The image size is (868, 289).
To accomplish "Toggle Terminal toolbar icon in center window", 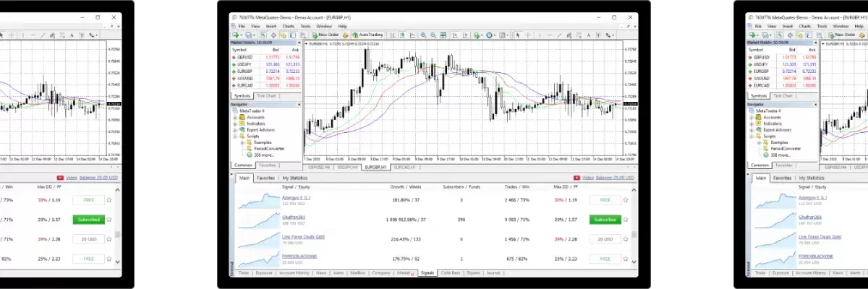I will [292, 35].
